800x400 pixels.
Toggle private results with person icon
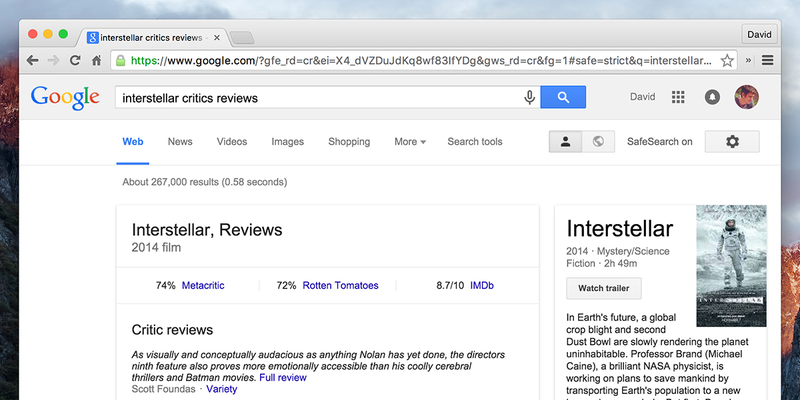click(565, 142)
